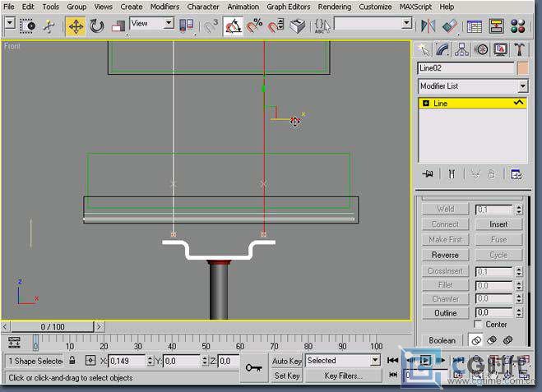Click the Mirror Selected Objects icon
This screenshot has height=392, width=542.
click(x=428, y=26)
